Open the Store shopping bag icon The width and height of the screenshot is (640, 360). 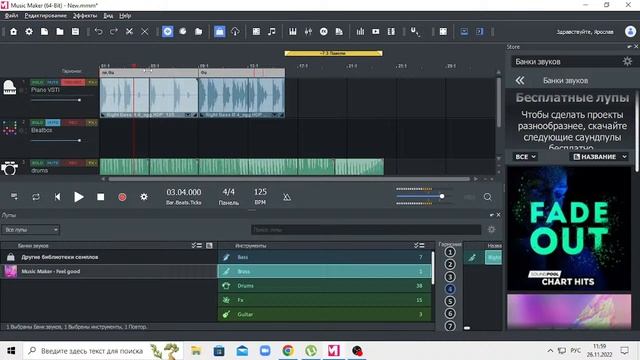click(x=220, y=31)
